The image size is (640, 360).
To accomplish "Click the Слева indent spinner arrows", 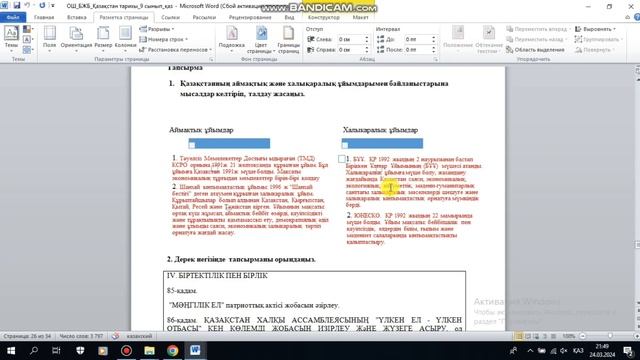I will (367, 40).
